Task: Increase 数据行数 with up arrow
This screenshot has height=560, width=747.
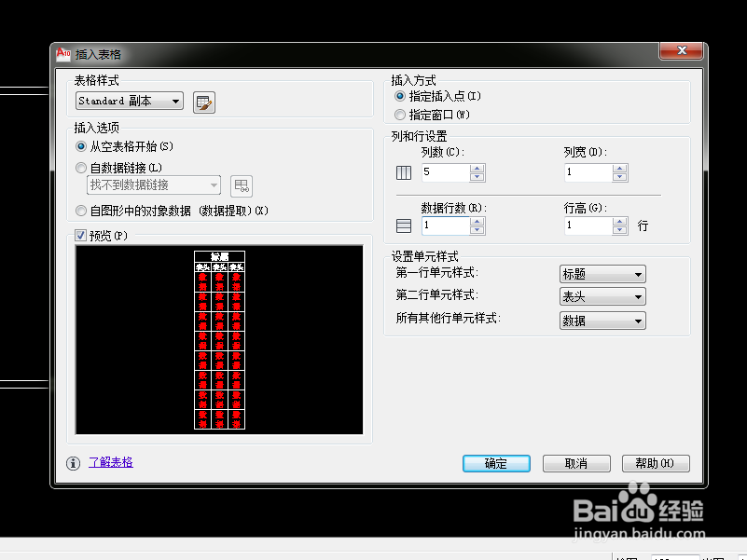Action: pyautogui.click(x=477, y=222)
